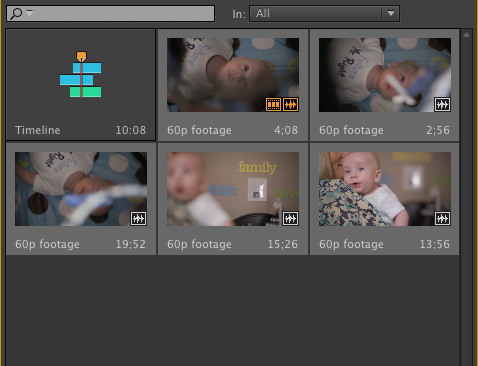Viewport: 478px width, 366px height.
Task: Click the 2;56 duration text
Action: (438, 130)
